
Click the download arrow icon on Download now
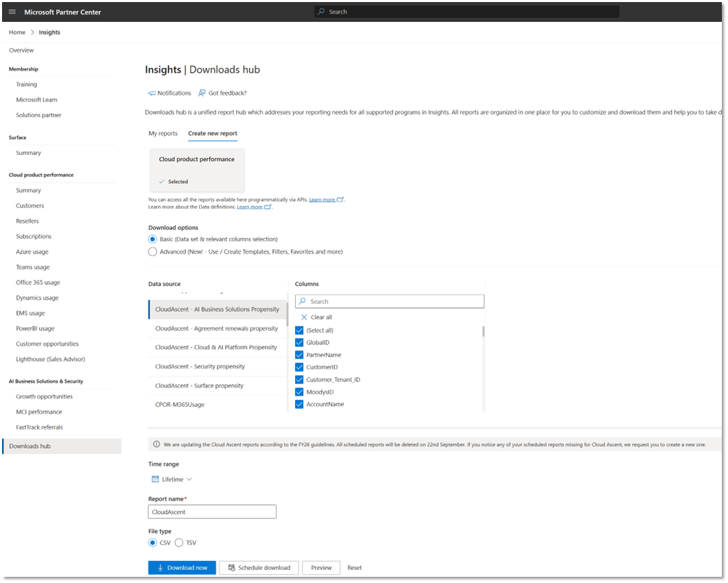click(x=160, y=568)
